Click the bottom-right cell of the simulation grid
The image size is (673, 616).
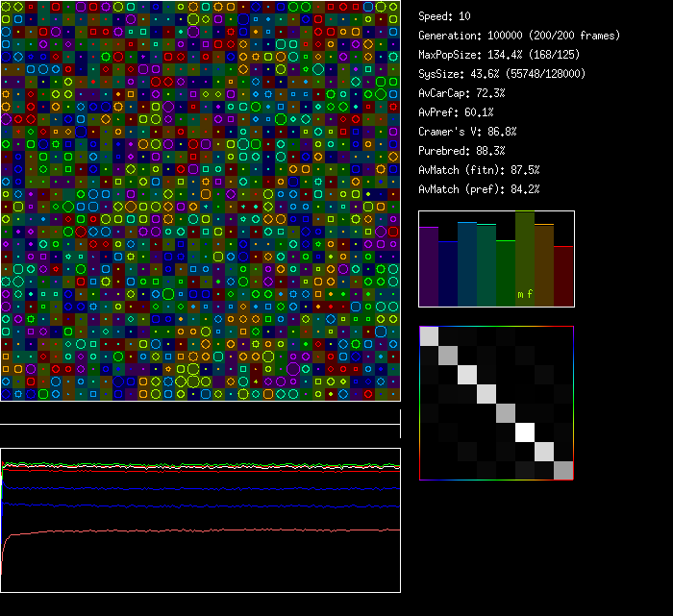point(393,394)
